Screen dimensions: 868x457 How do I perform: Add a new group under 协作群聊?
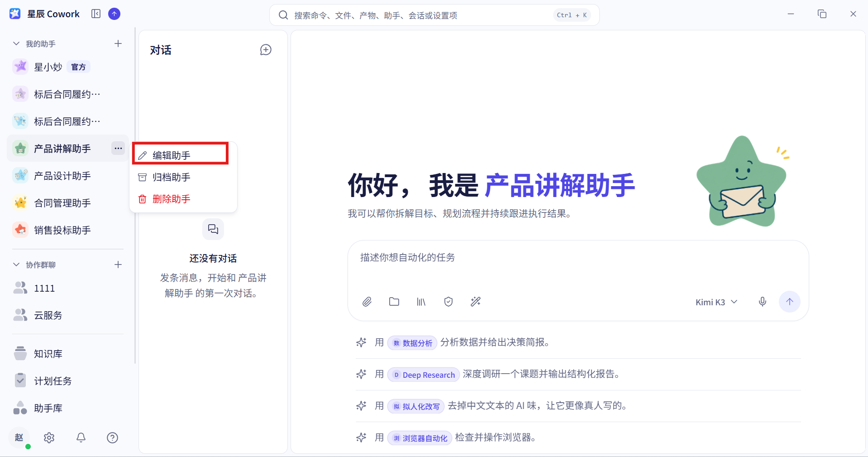click(x=118, y=265)
